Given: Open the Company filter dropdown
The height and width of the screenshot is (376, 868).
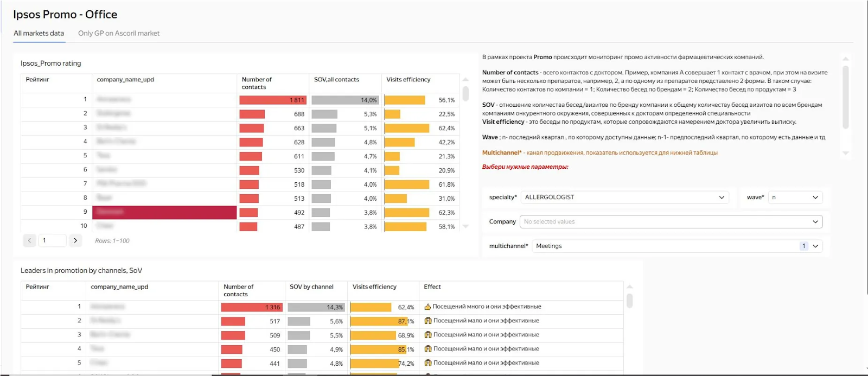Looking at the screenshot, I should [x=671, y=222].
